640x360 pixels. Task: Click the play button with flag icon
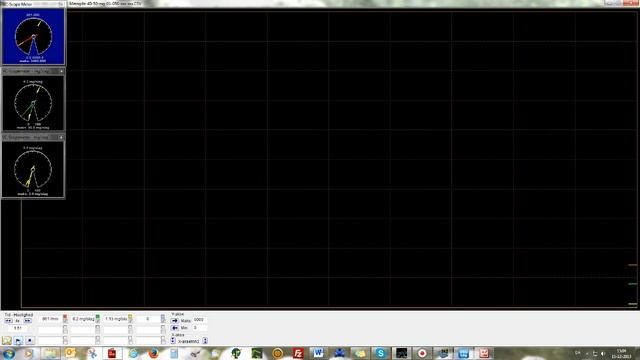[x=18, y=340]
